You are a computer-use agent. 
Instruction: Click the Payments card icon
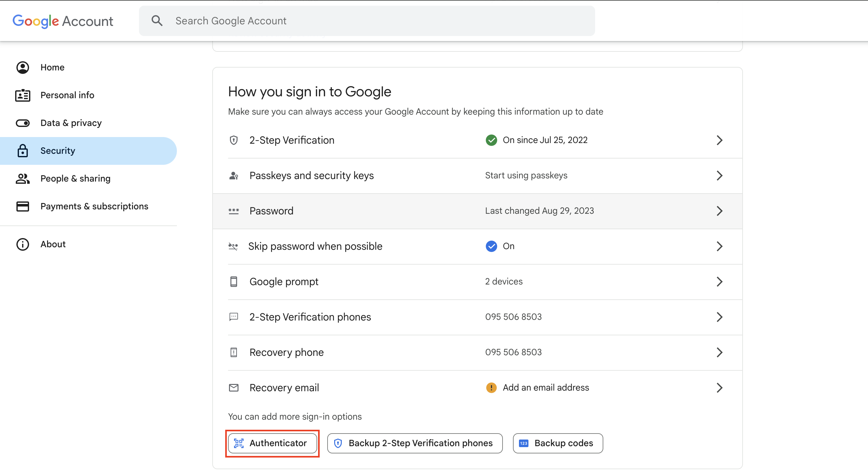click(x=22, y=206)
